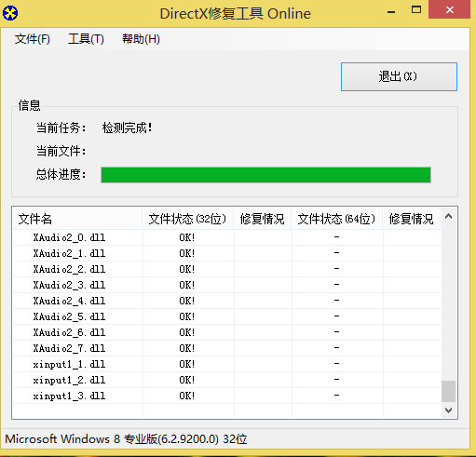Minimize the DirectX repair tool window
476x457 pixels.
(x=391, y=12)
